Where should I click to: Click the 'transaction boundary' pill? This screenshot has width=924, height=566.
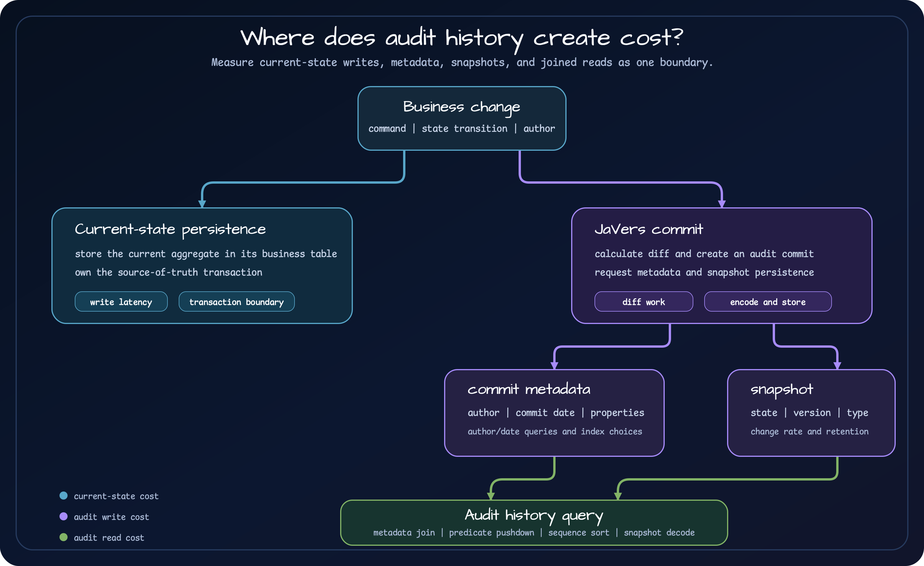coord(236,301)
